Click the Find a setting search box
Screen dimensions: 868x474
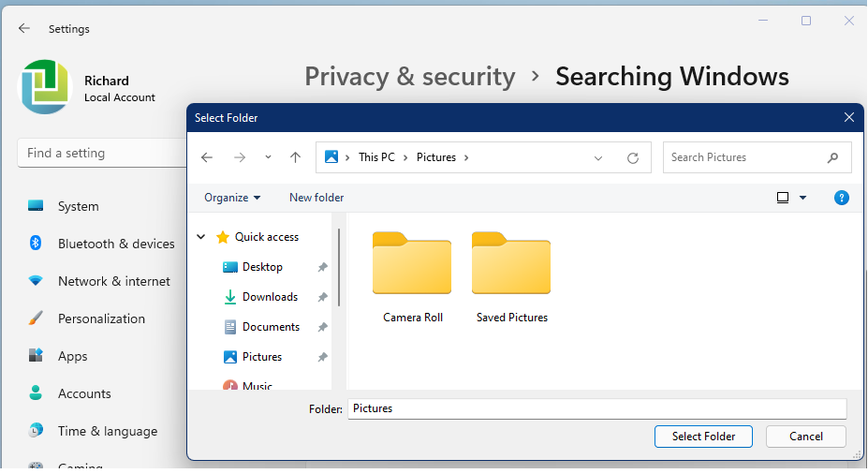[x=102, y=153]
